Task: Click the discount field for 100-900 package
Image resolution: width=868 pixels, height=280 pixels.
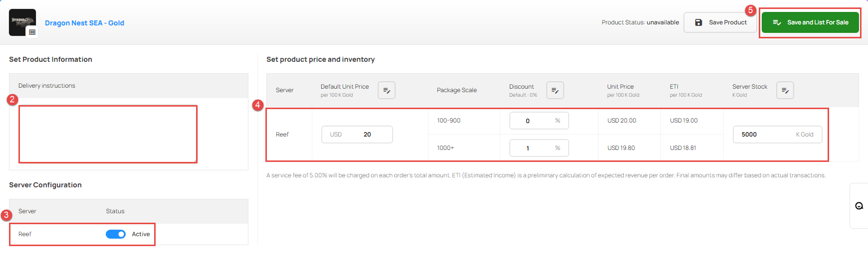Action: click(x=539, y=121)
